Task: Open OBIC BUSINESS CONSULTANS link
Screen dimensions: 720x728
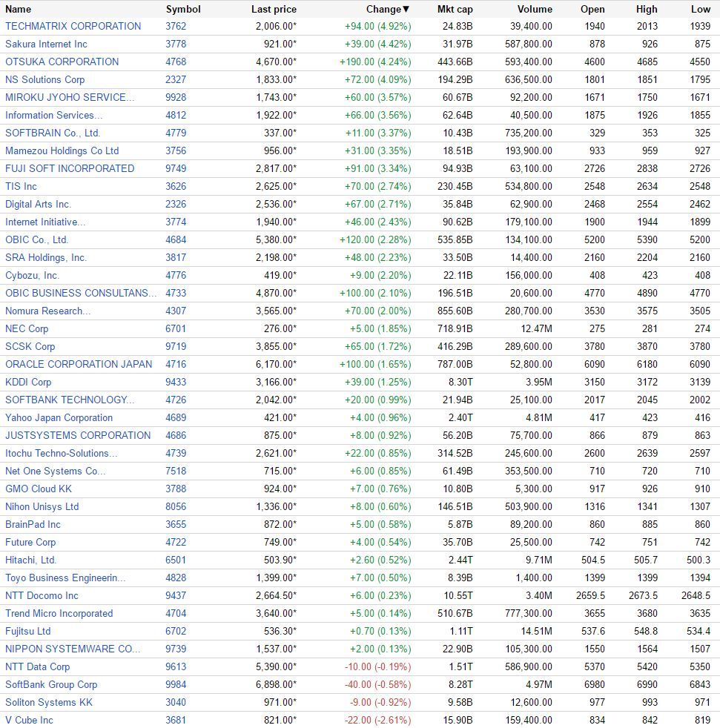Action: pos(81,294)
